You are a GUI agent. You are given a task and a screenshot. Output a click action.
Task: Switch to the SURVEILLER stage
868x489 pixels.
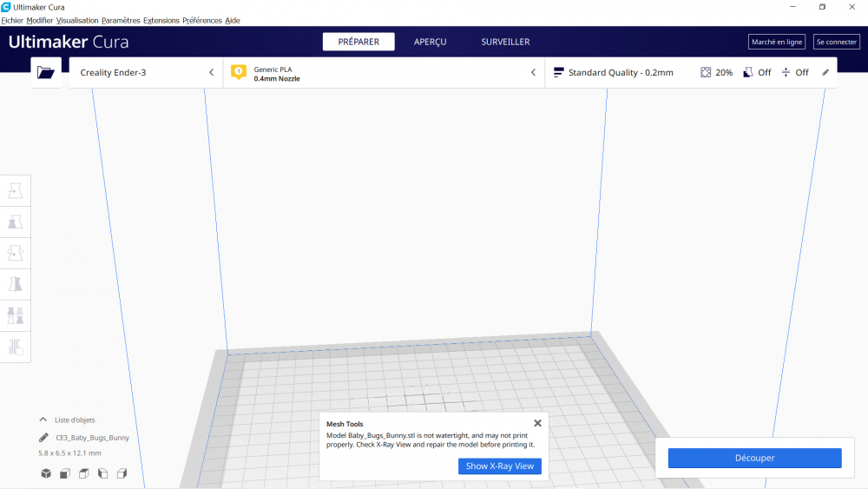point(505,42)
